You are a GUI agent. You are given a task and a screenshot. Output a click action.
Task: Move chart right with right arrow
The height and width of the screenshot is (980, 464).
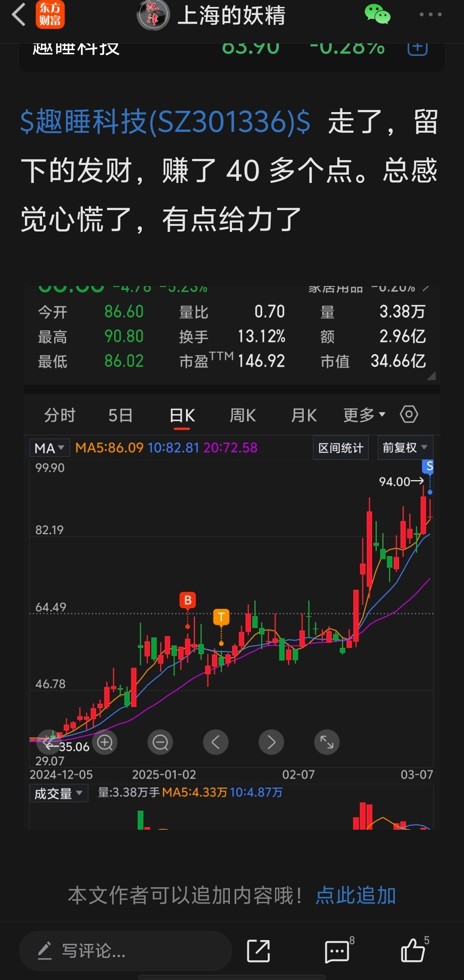[x=271, y=742]
